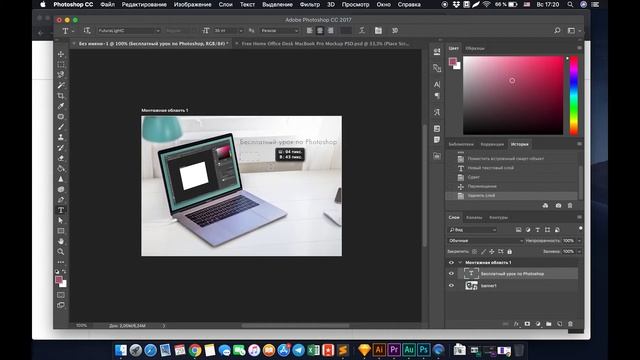Viewport: 640px width, 360px height.
Task: Open the Warp Text option
Action: pyautogui.click(x=362, y=31)
